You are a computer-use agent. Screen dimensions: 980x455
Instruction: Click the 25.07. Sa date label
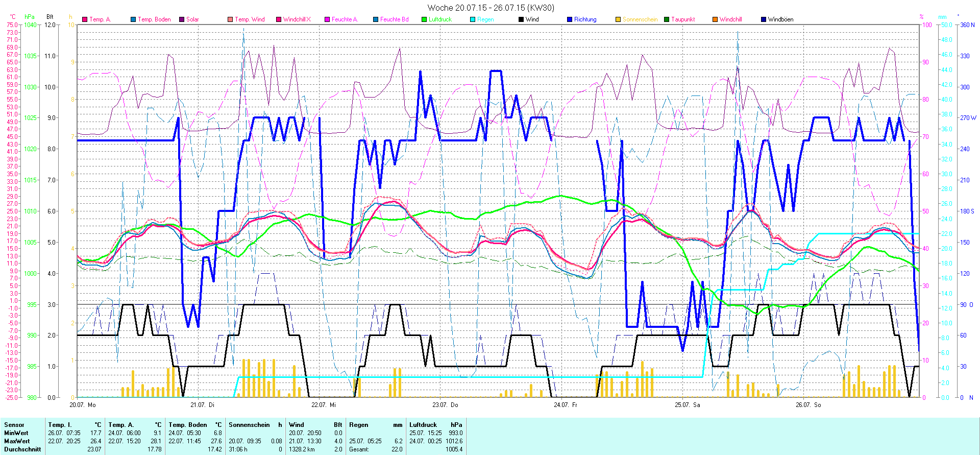[x=688, y=405]
